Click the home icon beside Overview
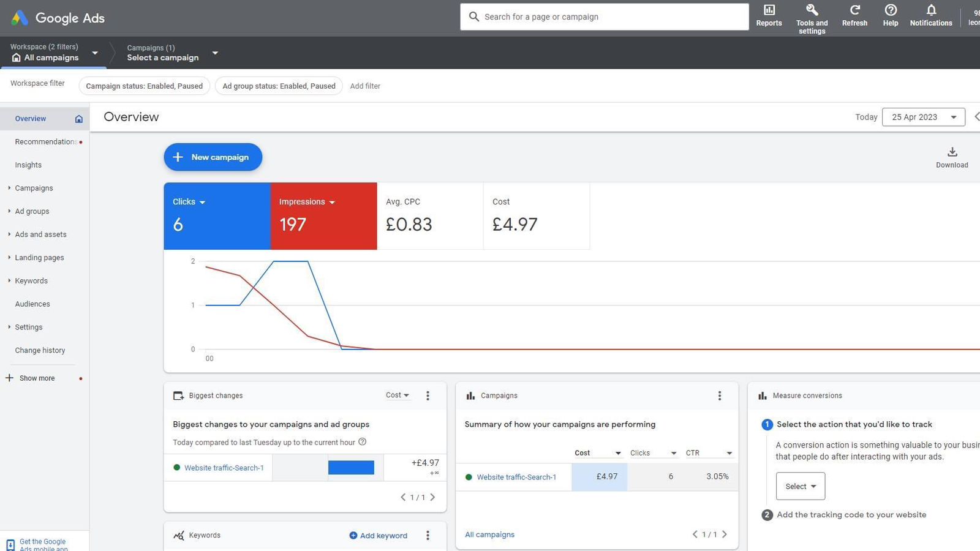This screenshot has width=980, height=551. pyautogui.click(x=78, y=119)
